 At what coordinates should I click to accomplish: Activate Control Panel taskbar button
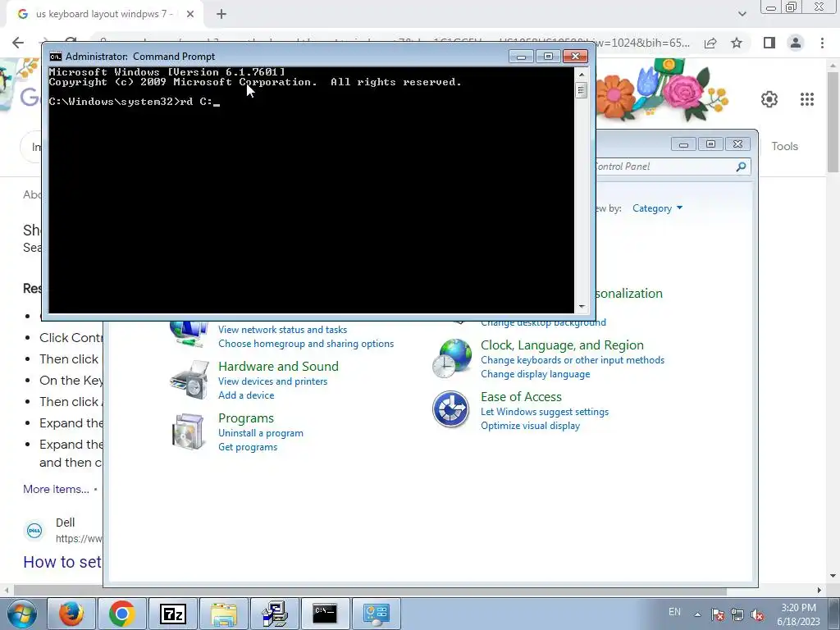(x=376, y=614)
